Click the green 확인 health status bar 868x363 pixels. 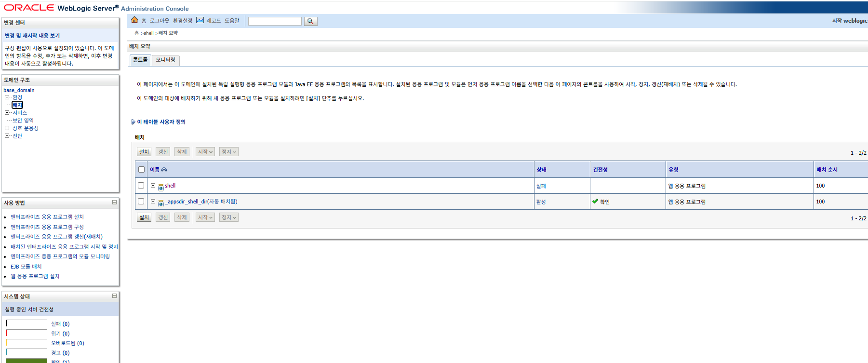tap(27, 361)
